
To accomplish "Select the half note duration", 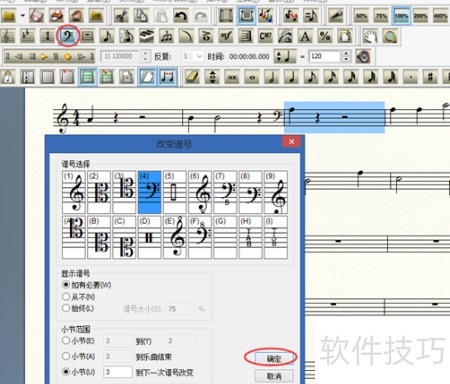I will click(272, 77).
